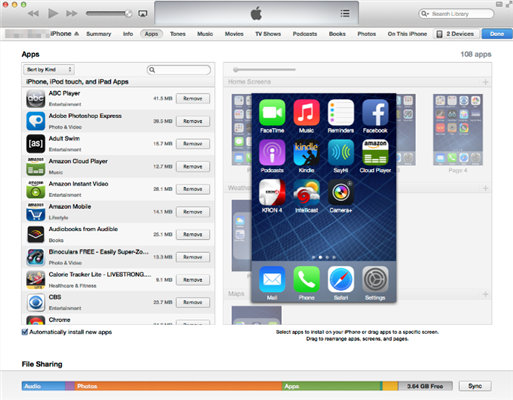The image size is (513, 400).
Task: Toggle Automatically install new apps checkbox
Action: click(25, 332)
